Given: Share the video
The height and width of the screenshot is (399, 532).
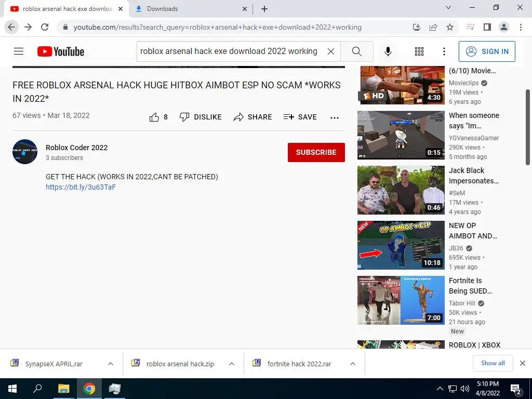Looking at the screenshot, I should [x=253, y=117].
